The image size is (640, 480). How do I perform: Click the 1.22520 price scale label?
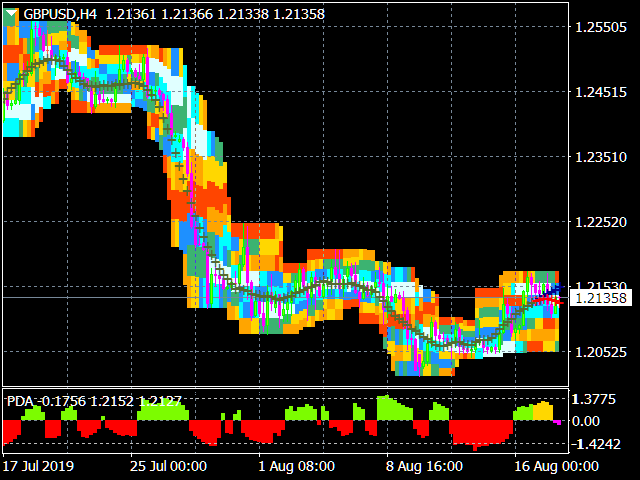[x=600, y=222]
